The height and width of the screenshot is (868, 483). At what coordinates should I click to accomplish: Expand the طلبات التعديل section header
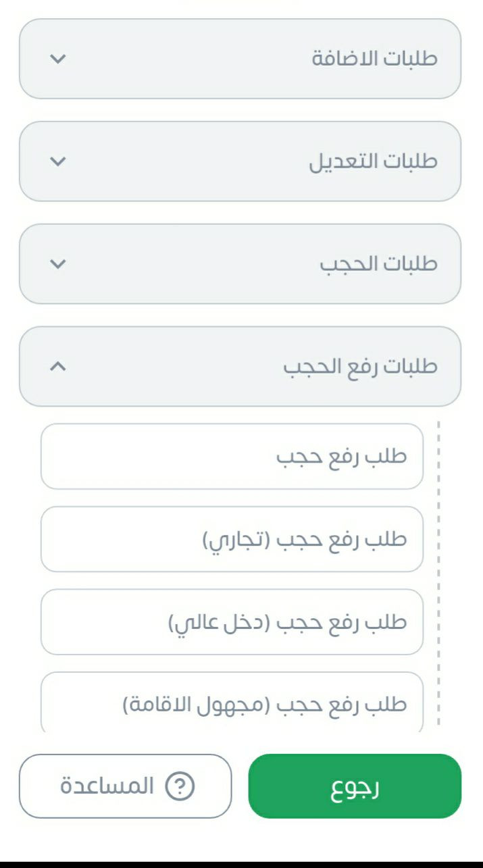point(373,161)
